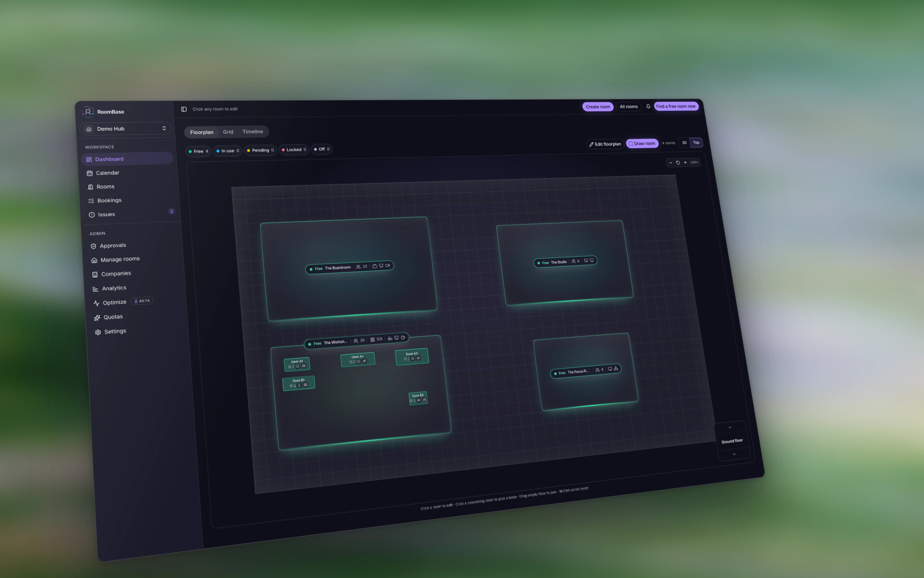Click the monitor icon on Desk A2
This screenshot has height=578, width=924.
click(358, 361)
